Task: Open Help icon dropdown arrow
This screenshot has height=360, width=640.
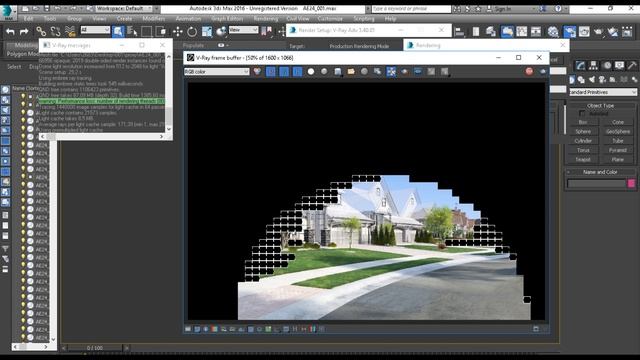Action: coord(565,9)
